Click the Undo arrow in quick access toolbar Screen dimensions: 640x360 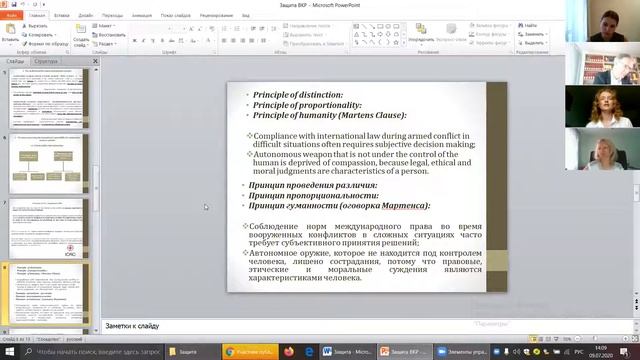(x=23, y=4)
